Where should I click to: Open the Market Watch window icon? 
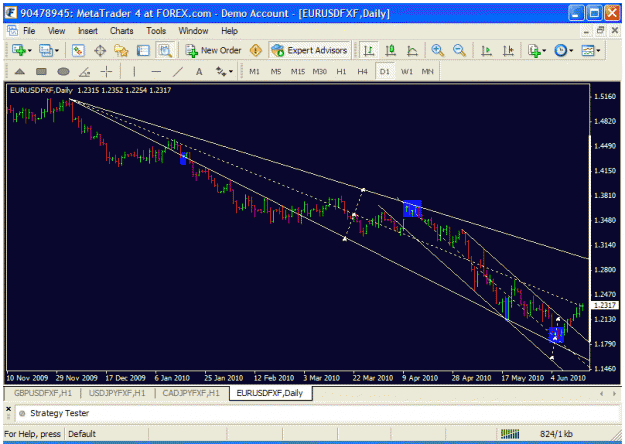[78, 51]
